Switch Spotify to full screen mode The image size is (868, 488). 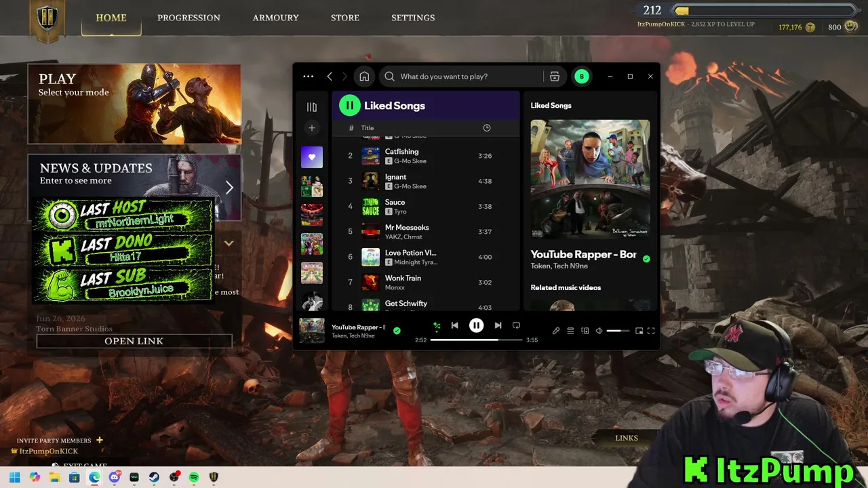pyautogui.click(x=651, y=331)
